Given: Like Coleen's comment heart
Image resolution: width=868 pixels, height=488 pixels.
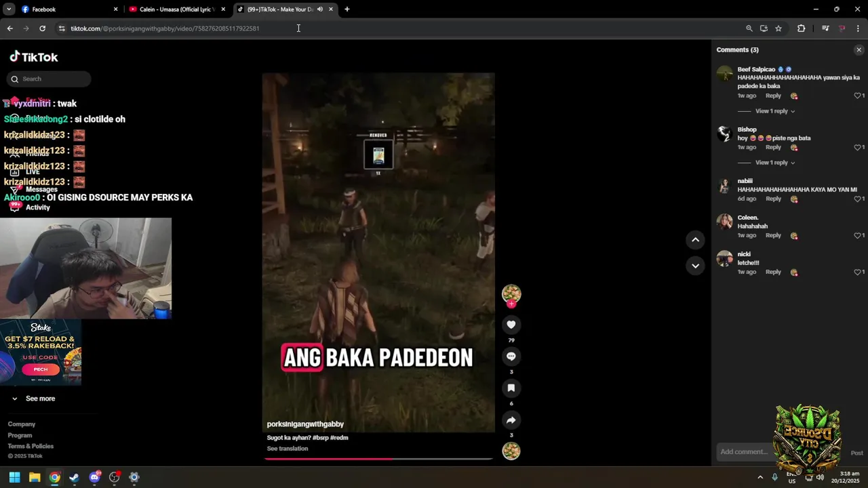Looking at the screenshot, I should click(x=857, y=235).
